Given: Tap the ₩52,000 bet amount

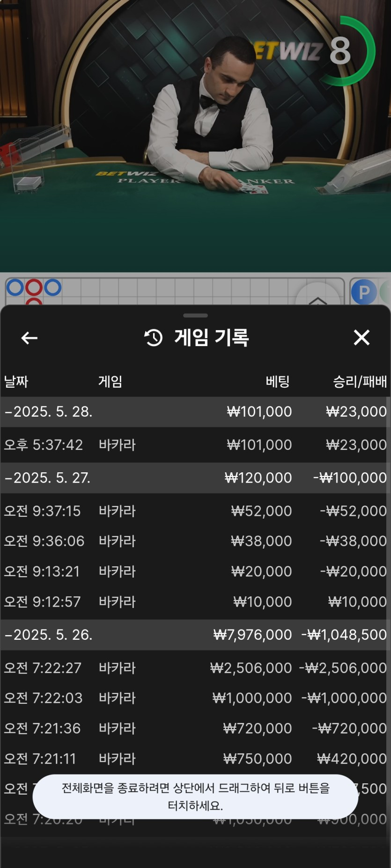Looking at the screenshot, I should click(x=261, y=511).
